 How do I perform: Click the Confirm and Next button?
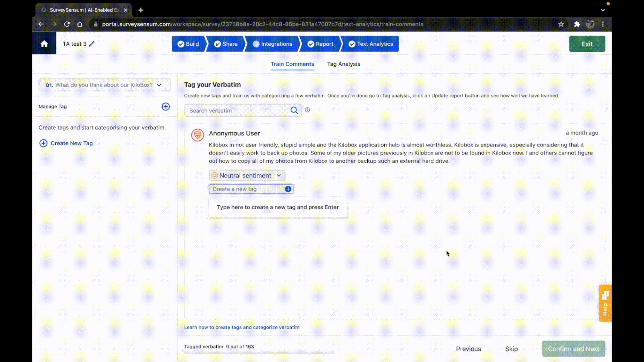(574, 349)
